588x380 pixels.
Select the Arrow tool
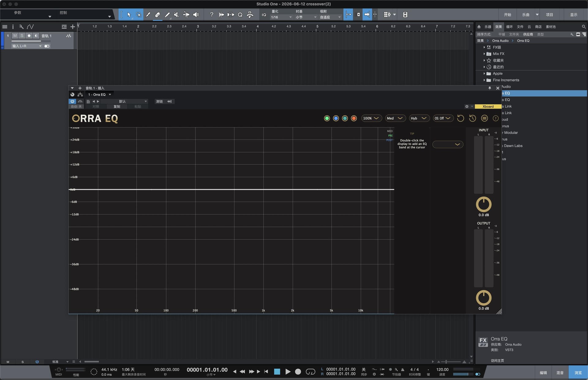(129, 14)
